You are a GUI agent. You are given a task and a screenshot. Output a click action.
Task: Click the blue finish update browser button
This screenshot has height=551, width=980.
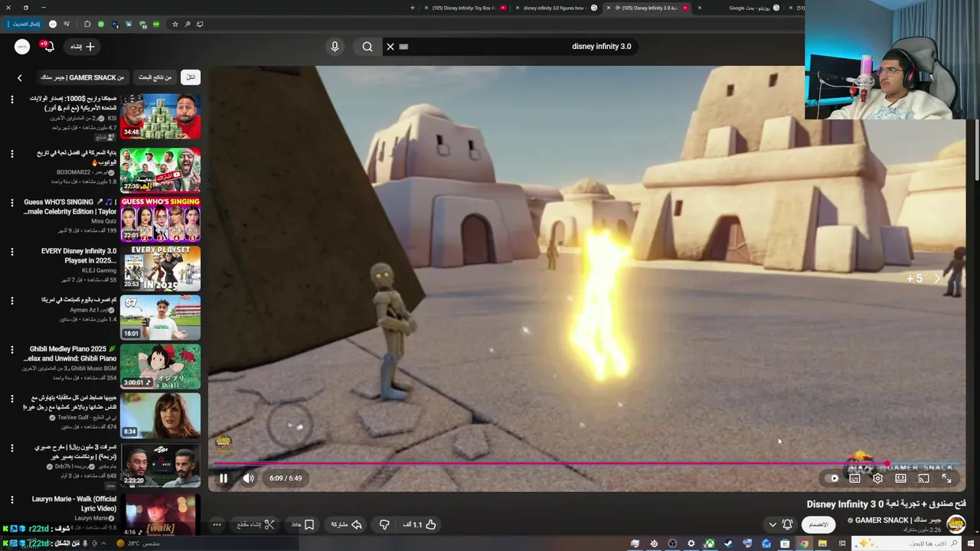point(25,24)
